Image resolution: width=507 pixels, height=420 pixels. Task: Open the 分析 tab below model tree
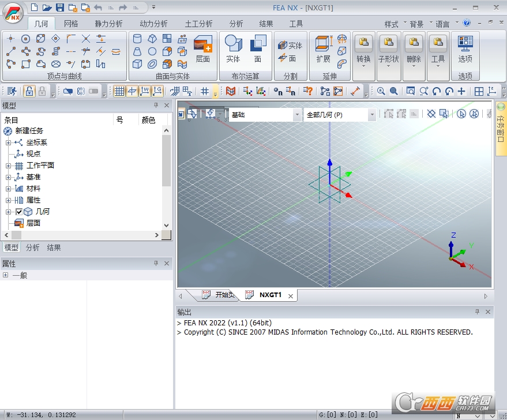tap(33, 247)
